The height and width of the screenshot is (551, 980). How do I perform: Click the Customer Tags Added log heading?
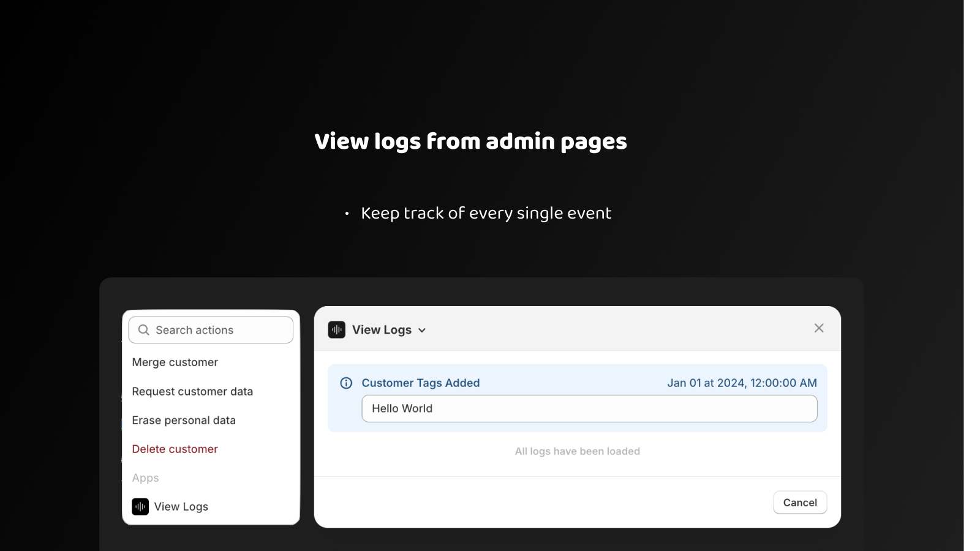[x=421, y=383]
